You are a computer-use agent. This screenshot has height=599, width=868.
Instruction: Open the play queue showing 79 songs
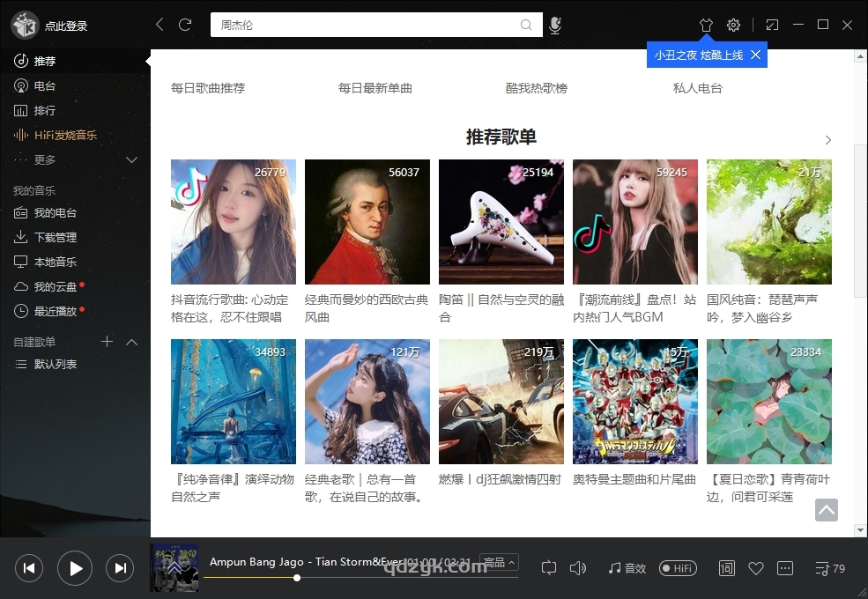point(828,568)
